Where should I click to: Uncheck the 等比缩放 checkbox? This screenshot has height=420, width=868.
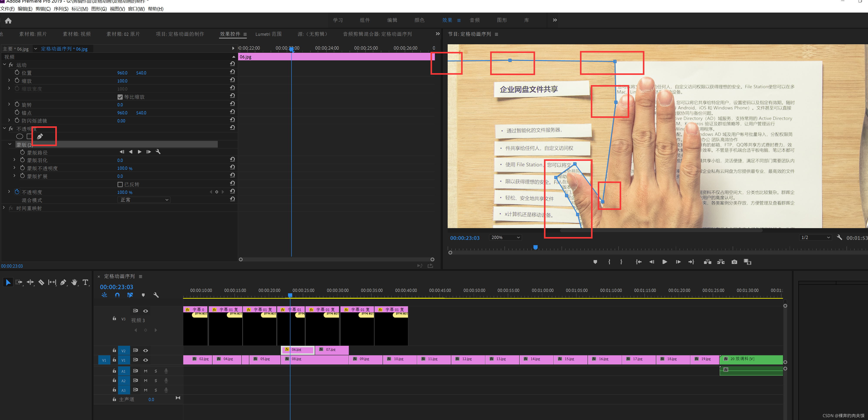coord(120,97)
